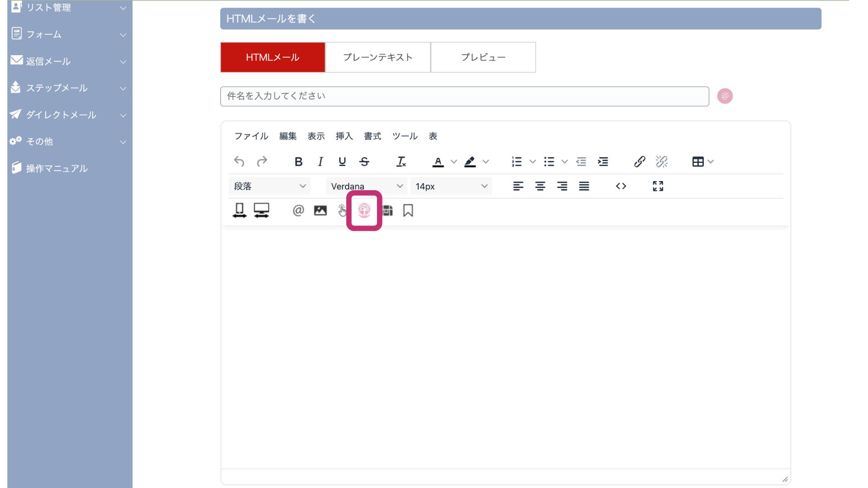Viewport: 868px width, 488px height.
Task: Switch to プレーンテキスト tab
Action: [378, 57]
